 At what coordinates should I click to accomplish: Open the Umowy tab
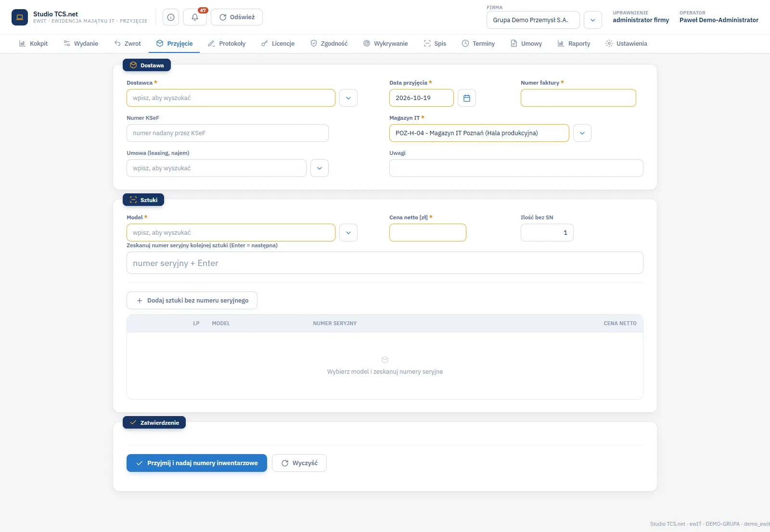tap(526, 44)
